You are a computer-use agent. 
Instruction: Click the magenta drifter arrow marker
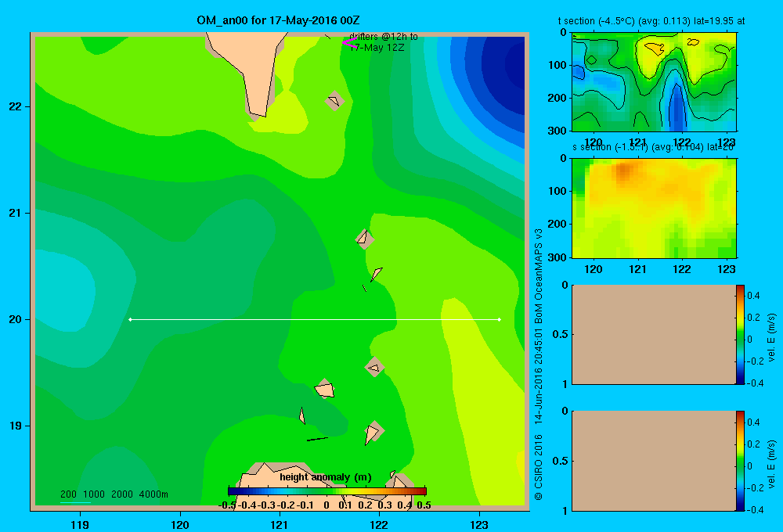pos(348,43)
